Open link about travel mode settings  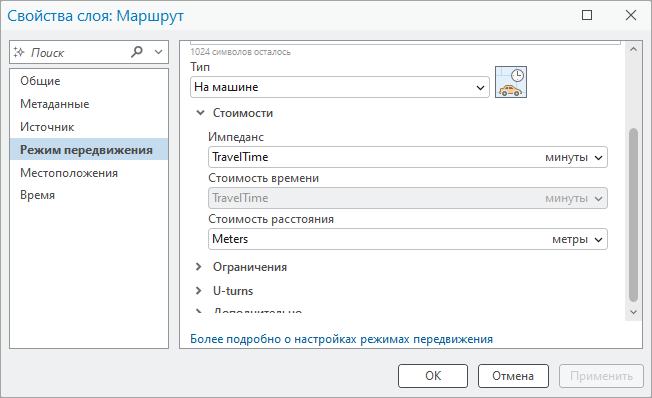[x=341, y=339]
